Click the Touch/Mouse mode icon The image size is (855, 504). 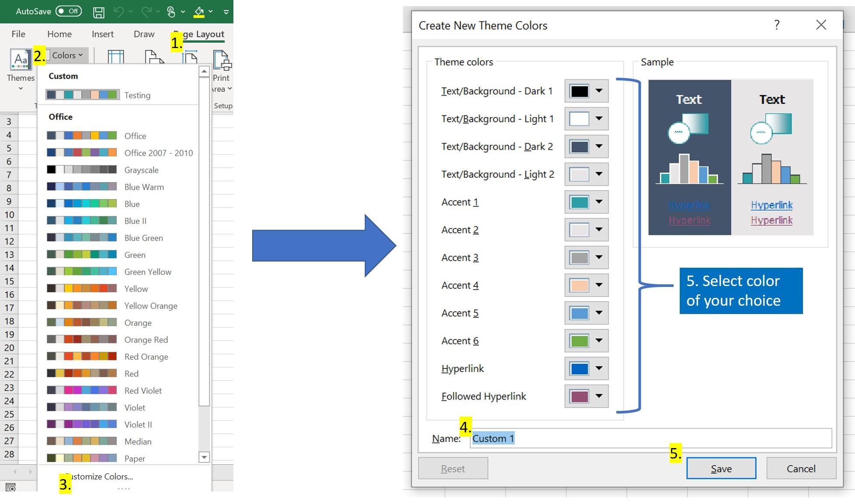[171, 12]
